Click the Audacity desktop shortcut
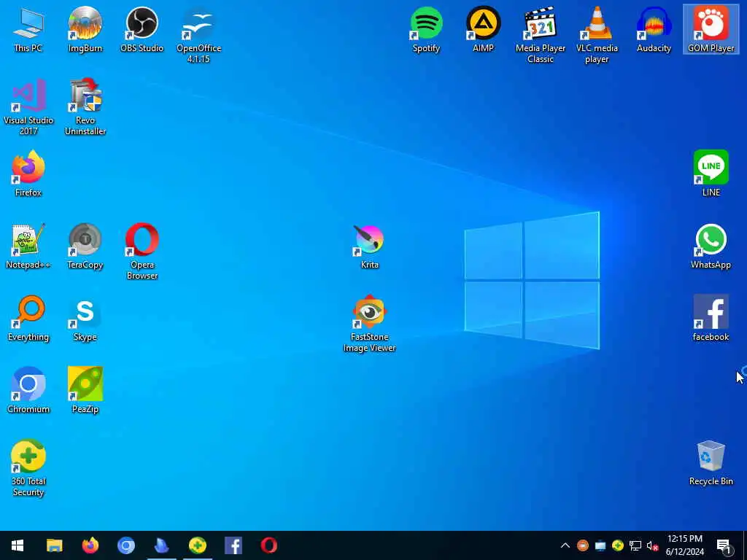The height and width of the screenshot is (560, 747). [654, 29]
